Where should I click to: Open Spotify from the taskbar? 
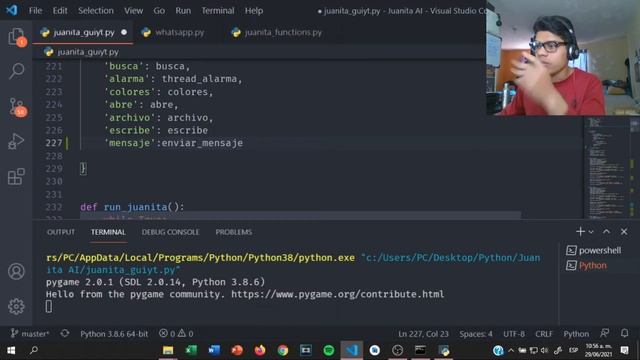click(329, 350)
